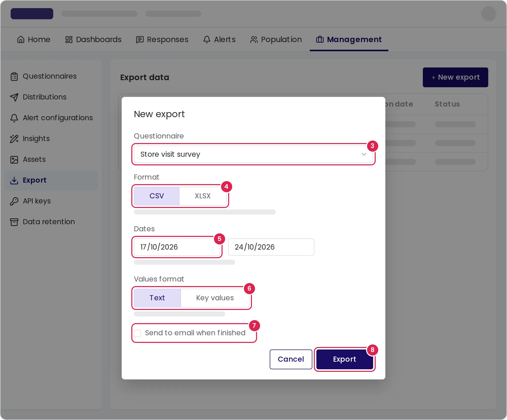Click the New export button
Image resolution: width=507 pixels, height=420 pixels.
(x=455, y=77)
